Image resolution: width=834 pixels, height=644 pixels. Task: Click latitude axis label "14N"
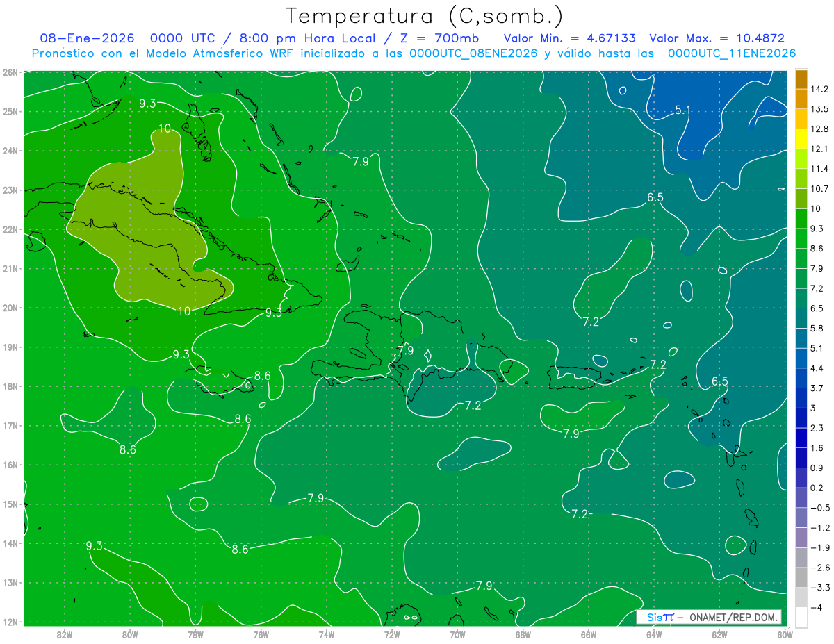(10, 543)
